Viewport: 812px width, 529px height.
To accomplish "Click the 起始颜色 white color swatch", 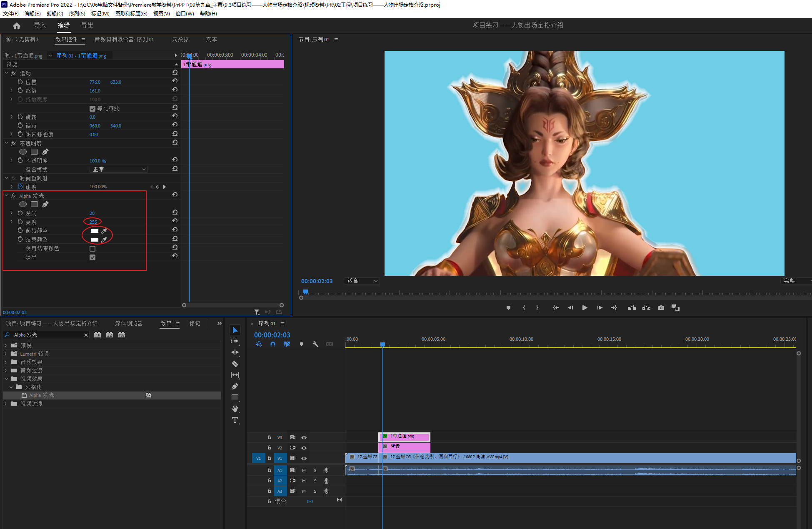I will tap(95, 231).
